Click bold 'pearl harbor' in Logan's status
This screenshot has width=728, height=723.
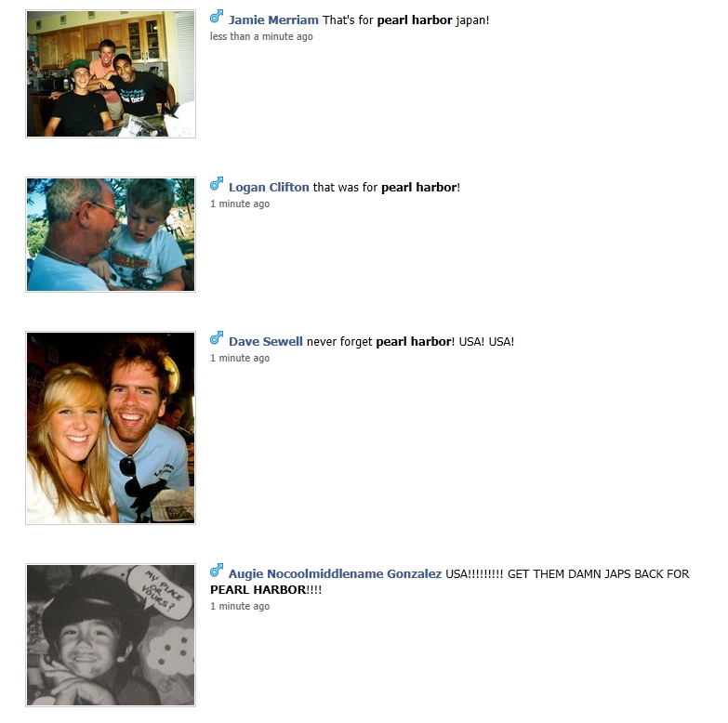(419, 188)
